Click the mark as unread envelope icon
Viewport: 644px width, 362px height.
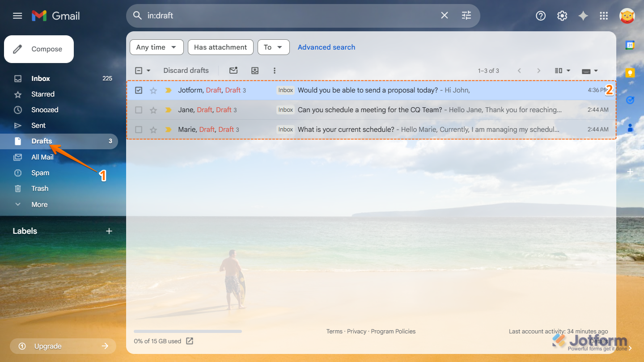233,71
